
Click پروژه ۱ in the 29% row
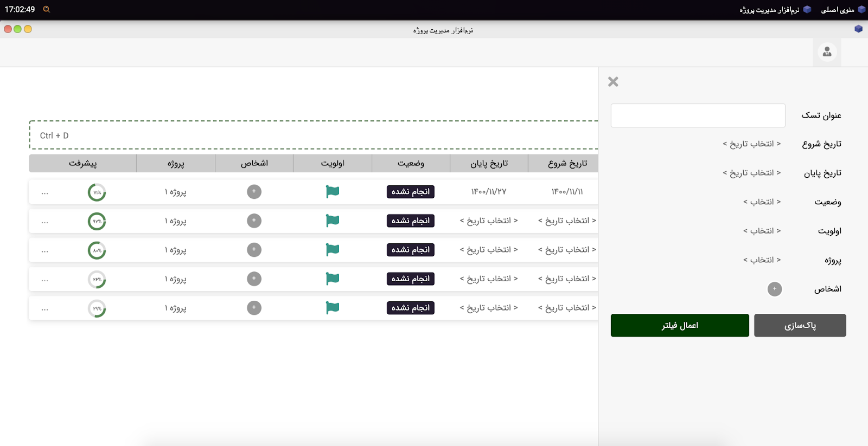(176, 308)
